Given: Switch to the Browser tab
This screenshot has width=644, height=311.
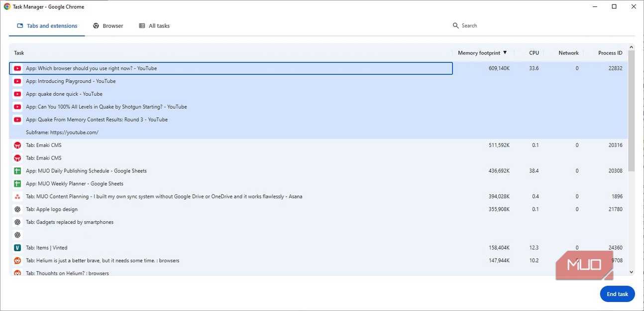Looking at the screenshot, I should (108, 26).
